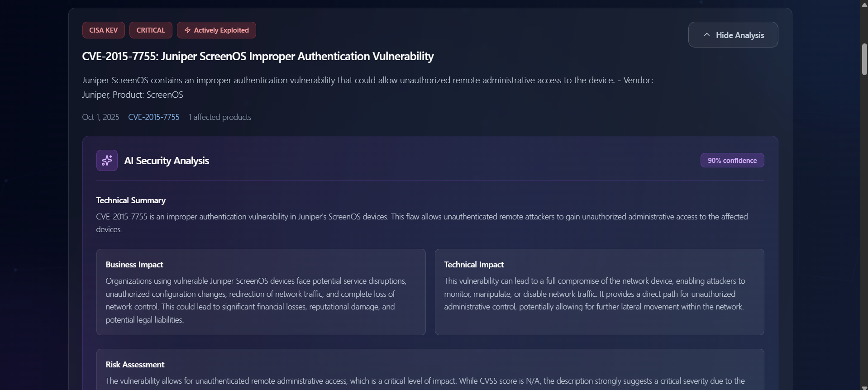The width and height of the screenshot is (868, 390).
Task: Click the page's vertical scrollbar thumb
Action: [x=864, y=59]
